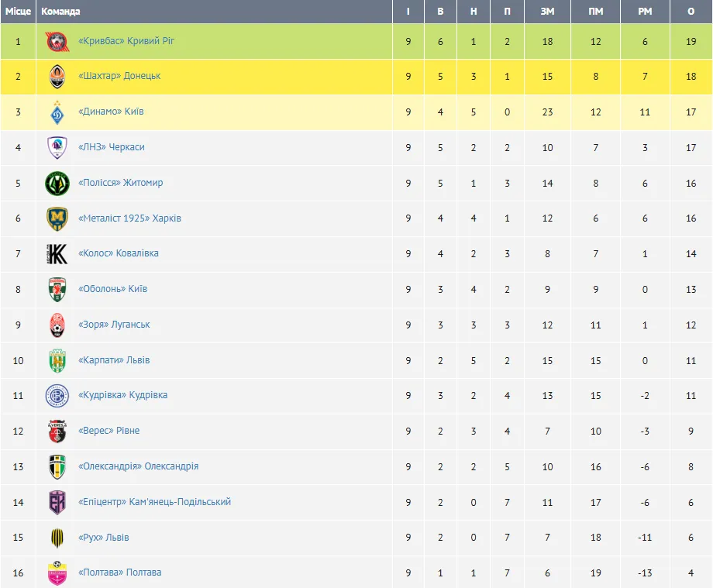
Task: Click the Shakhtar Donetsk club crest
Action: pos(57,77)
